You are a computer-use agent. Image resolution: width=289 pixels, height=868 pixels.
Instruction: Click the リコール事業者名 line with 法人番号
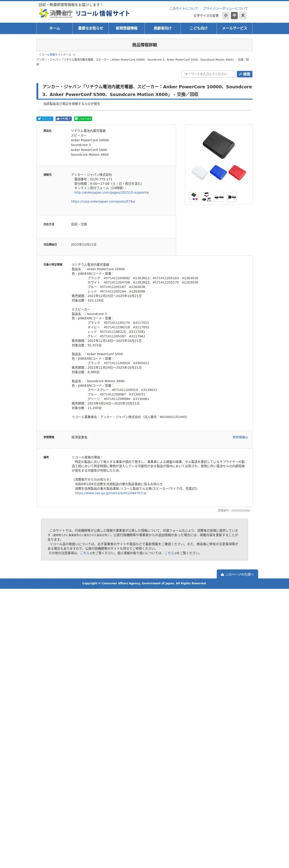130,417
